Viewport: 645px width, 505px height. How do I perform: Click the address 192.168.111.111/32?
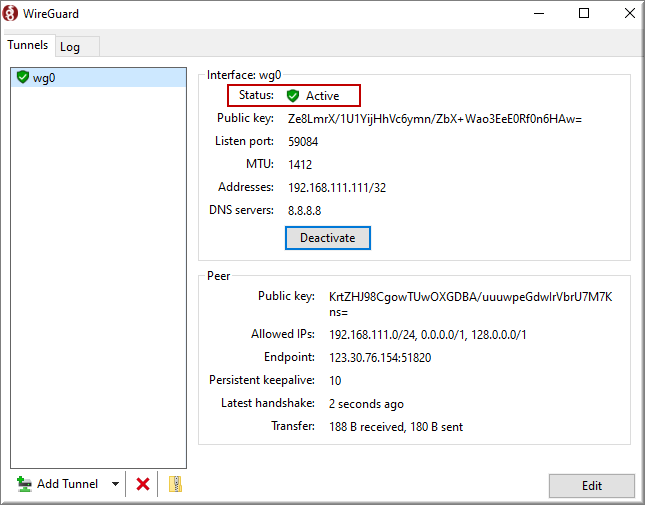coord(337,188)
